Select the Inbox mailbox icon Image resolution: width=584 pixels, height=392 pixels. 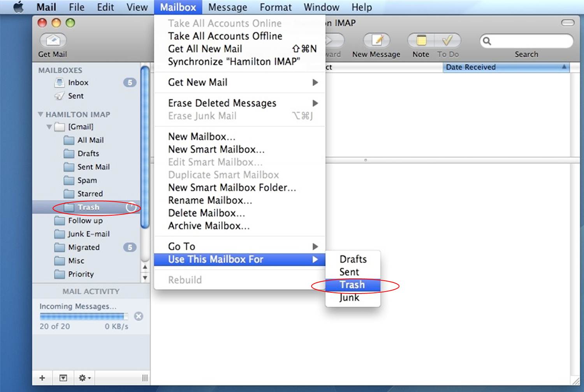tap(60, 83)
